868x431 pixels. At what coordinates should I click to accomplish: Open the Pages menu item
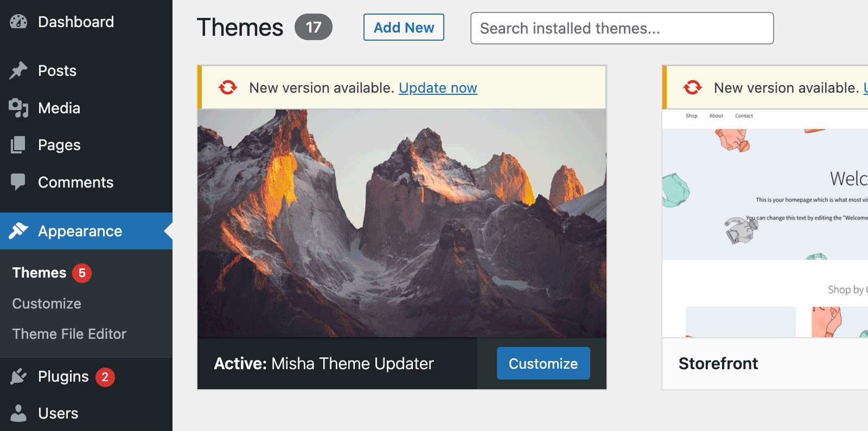86,145
